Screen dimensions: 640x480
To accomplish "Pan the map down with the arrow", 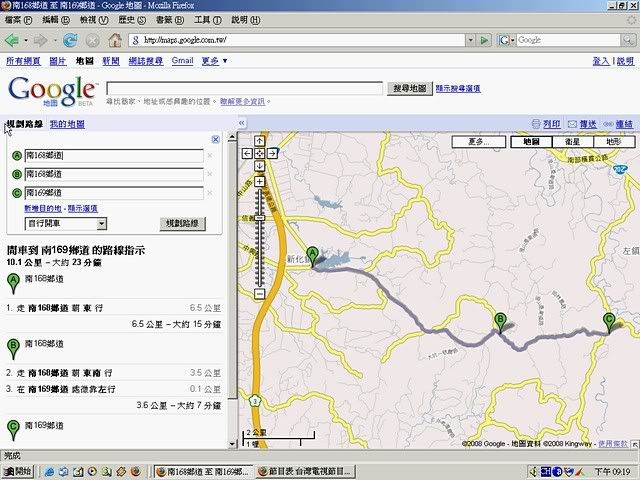I will tap(260, 166).
